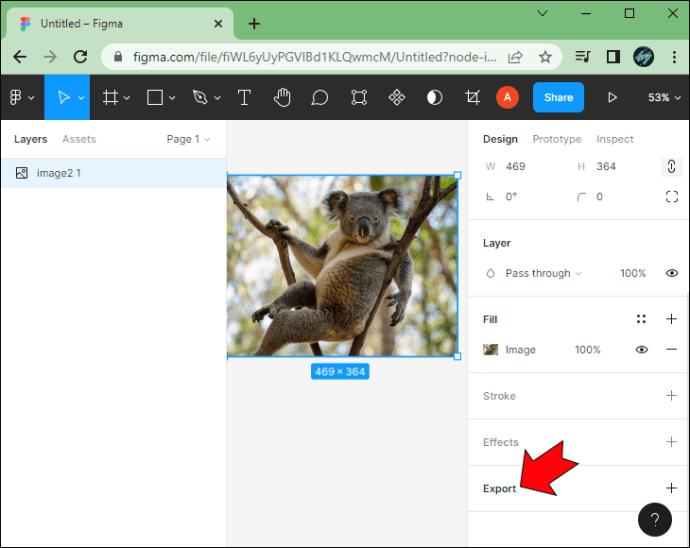Click the Figma URL address bar
Image resolution: width=690 pixels, height=548 pixels.
tap(315, 57)
